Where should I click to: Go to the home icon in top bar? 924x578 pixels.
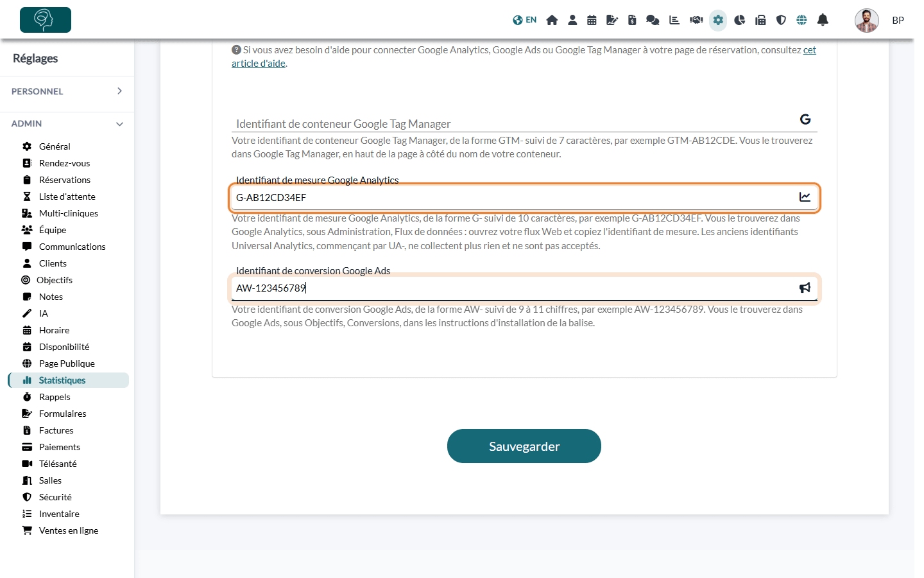tap(552, 20)
